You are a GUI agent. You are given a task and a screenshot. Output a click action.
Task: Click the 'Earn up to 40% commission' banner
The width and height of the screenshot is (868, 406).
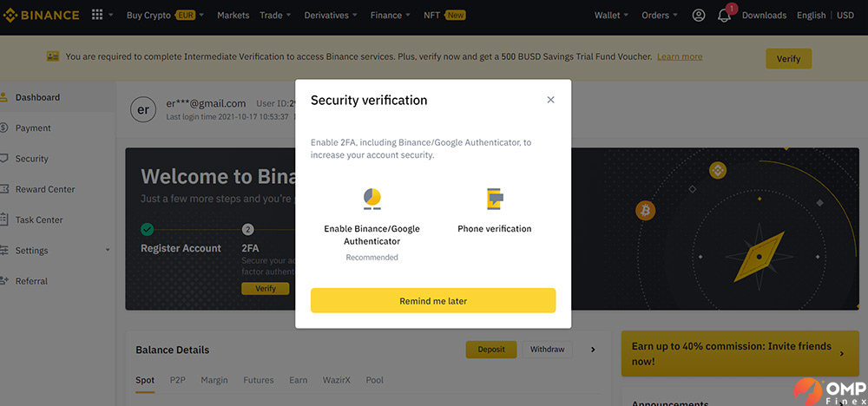[740, 353]
